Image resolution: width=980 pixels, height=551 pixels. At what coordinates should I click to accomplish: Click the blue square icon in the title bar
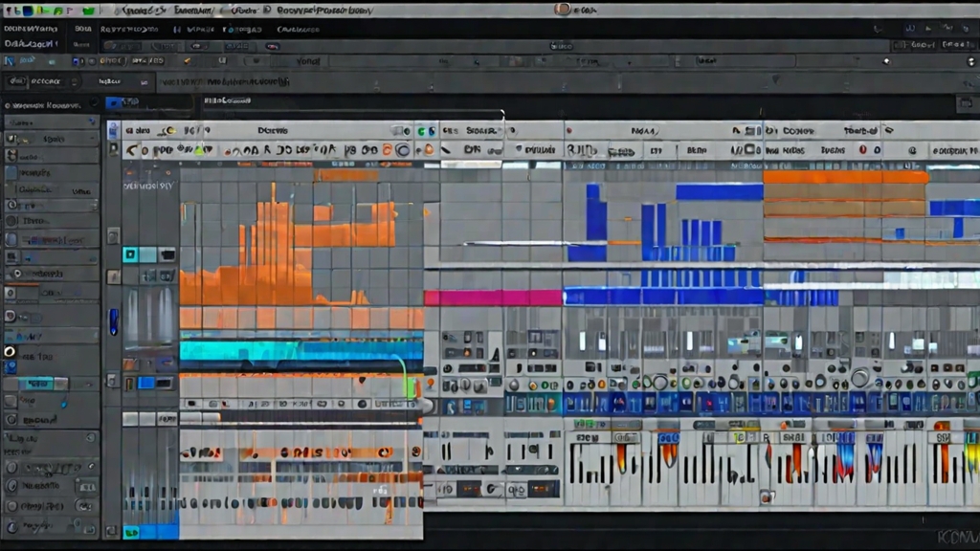coord(28,11)
